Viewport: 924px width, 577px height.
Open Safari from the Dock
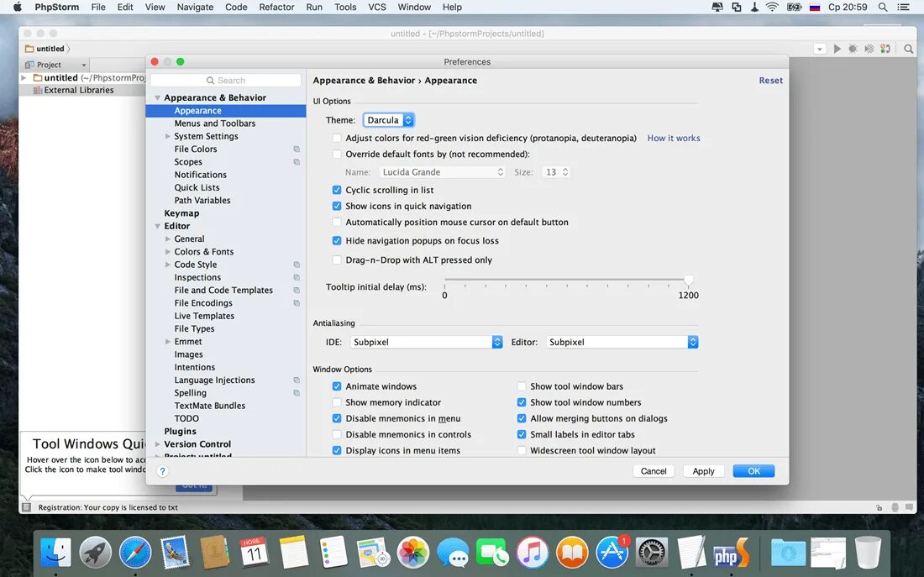coord(135,553)
